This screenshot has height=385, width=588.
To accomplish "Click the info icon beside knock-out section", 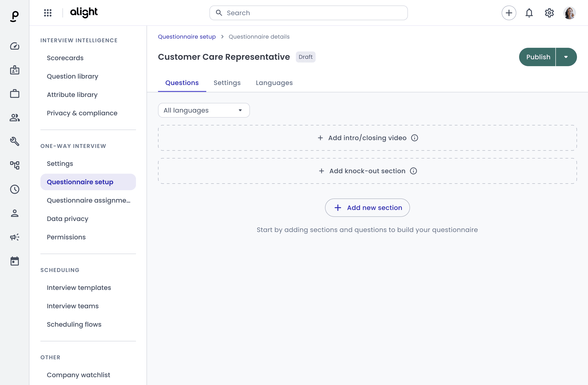I will 413,171.
